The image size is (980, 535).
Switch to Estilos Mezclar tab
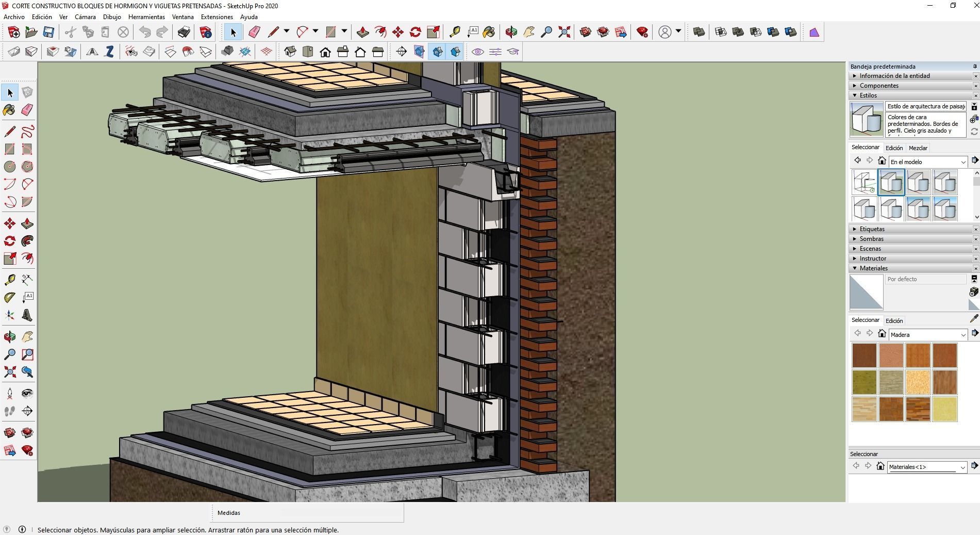[918, 148]
